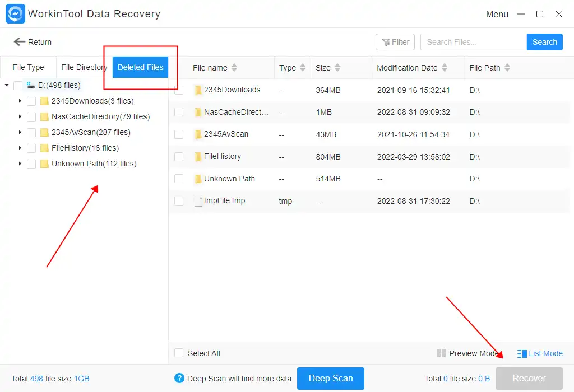Open the File Type tab

[x=28, y=67]
